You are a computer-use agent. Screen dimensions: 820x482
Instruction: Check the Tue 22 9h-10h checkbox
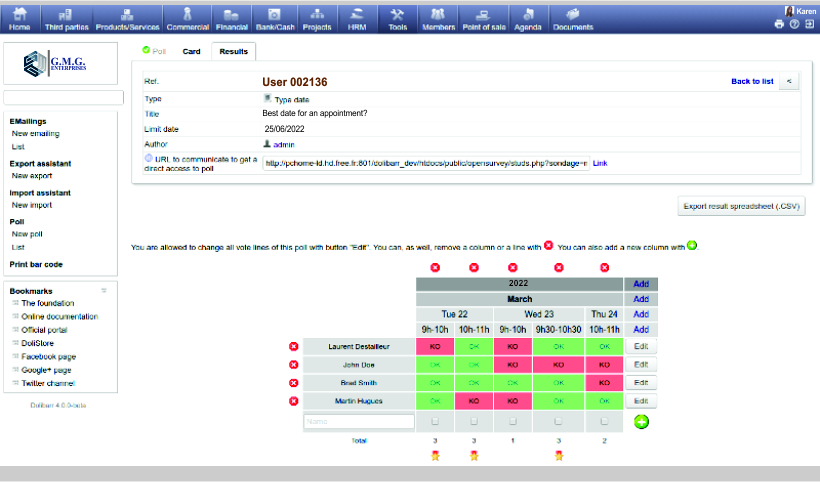(x=435, y=422)
